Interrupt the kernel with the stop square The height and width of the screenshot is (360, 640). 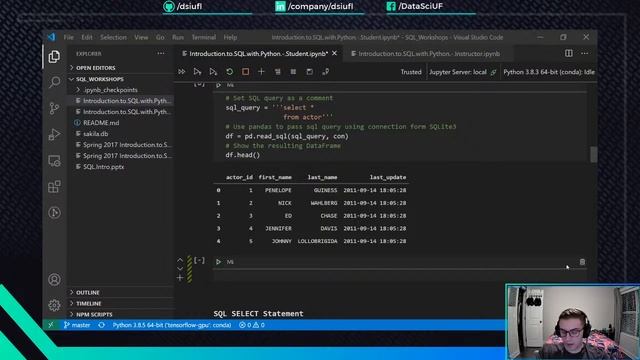click(245, 72)
